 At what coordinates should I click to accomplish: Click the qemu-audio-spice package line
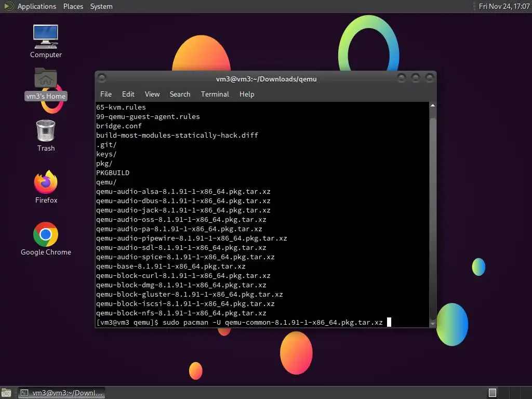[185, 257]
